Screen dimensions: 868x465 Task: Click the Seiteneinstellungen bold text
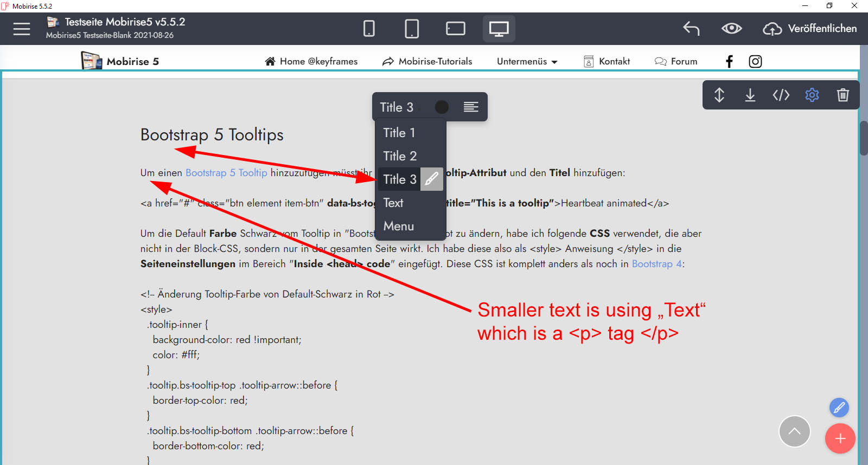tap(188, 264)
